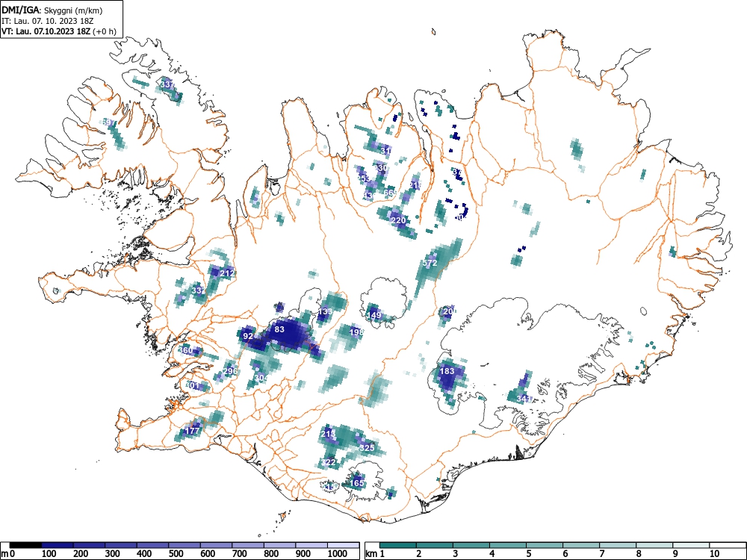Select the 500–600 m purple swatch
The height and width of the screenshot is (560, 747).
coord(185,545)
